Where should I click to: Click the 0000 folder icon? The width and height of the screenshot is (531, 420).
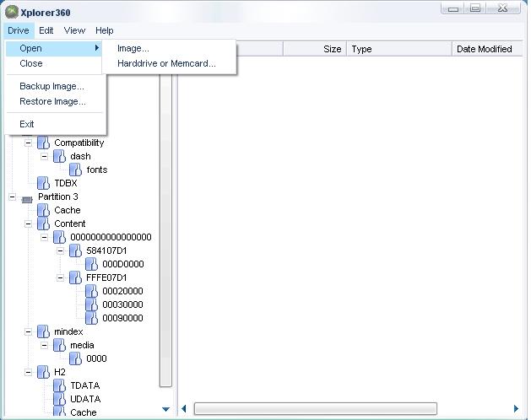[75, 358]
